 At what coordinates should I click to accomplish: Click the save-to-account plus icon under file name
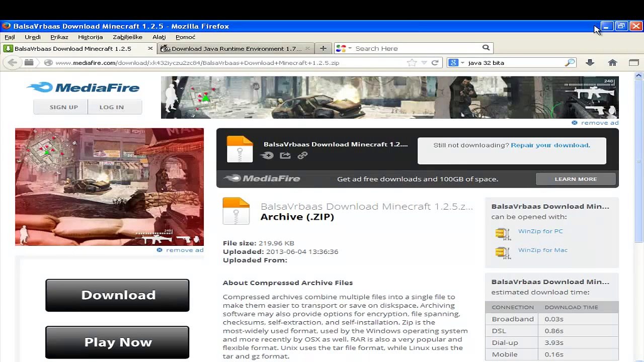268,155
